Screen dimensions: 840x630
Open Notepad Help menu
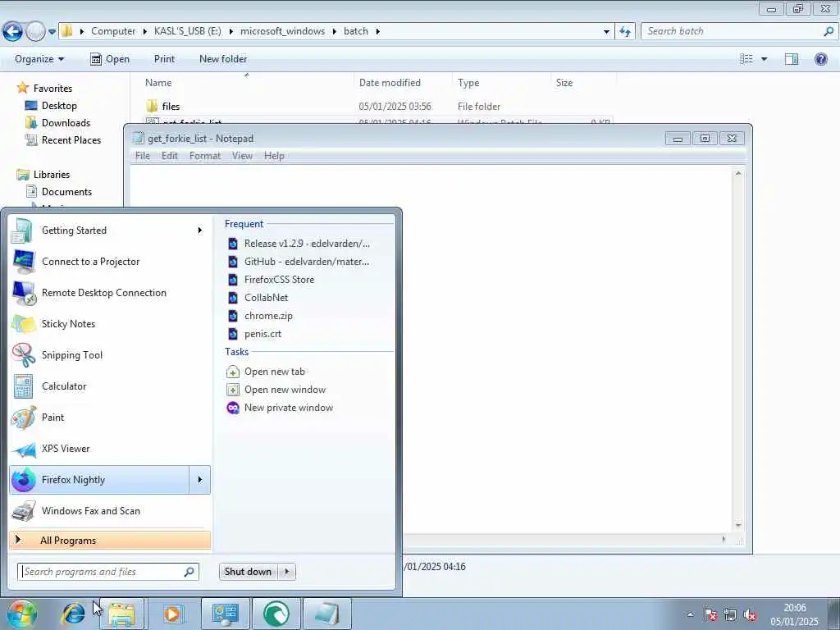coord(274,156)
